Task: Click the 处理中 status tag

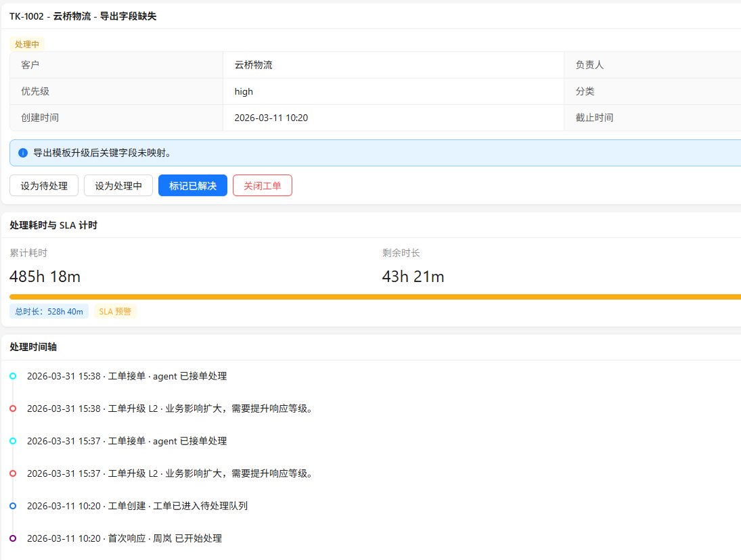Action: click(27, 44)
